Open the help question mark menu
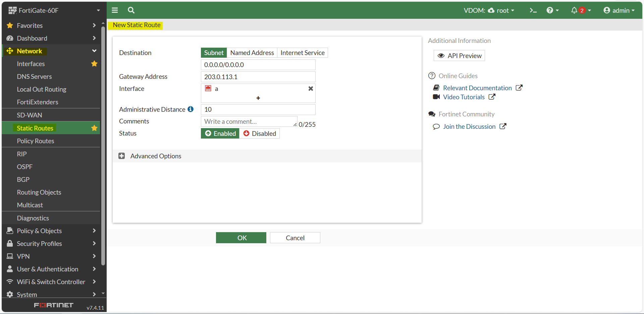The width and height of the screenshot is (644, 314). click(552, 10)
